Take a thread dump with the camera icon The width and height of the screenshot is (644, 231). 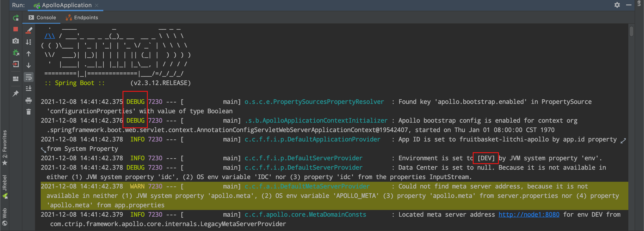[15, 41]
